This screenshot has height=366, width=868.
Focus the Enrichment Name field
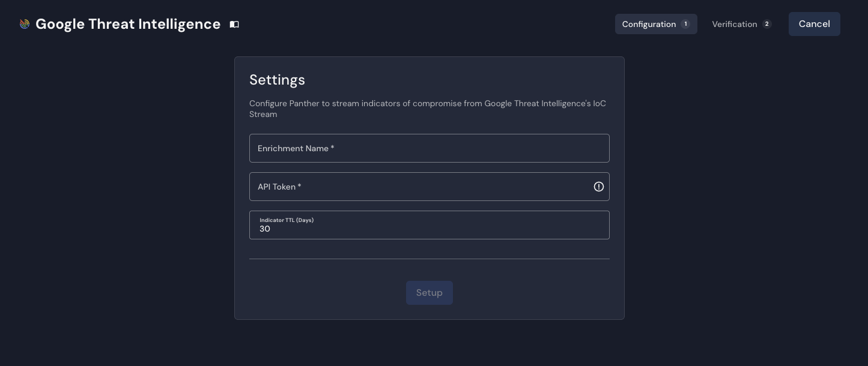429,148
